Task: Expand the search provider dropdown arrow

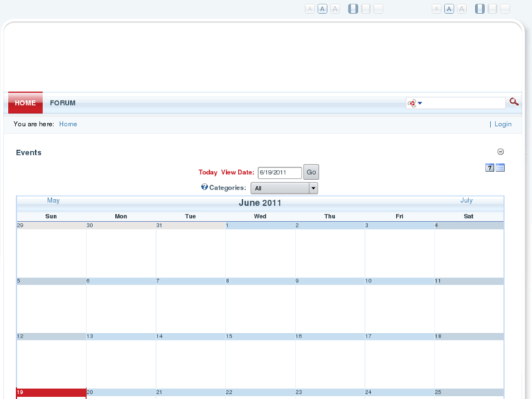Action: 420,103
